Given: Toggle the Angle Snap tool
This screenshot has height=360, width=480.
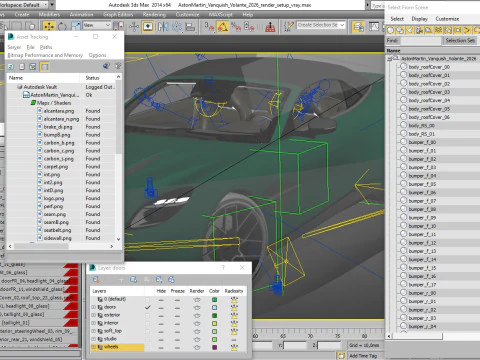Looking at the screenshot, I should (x=222, y=26).
